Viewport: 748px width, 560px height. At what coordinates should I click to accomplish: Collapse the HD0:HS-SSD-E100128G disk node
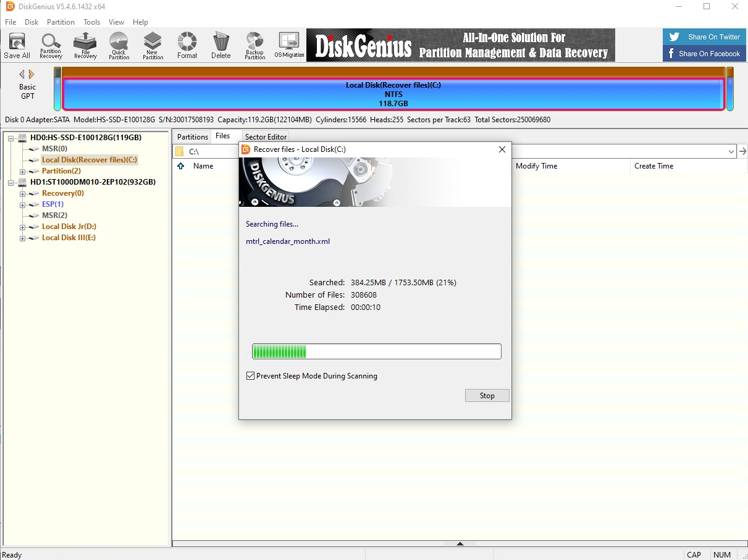click(x=11, y=138)
